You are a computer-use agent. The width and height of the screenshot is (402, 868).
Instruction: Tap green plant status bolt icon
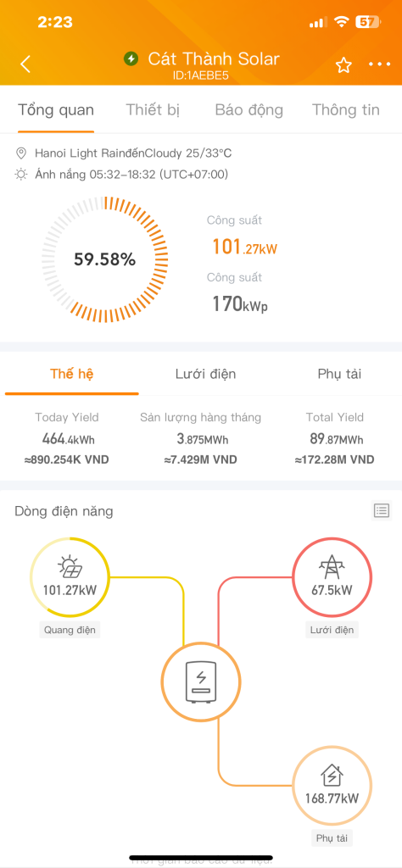[131, 58]
